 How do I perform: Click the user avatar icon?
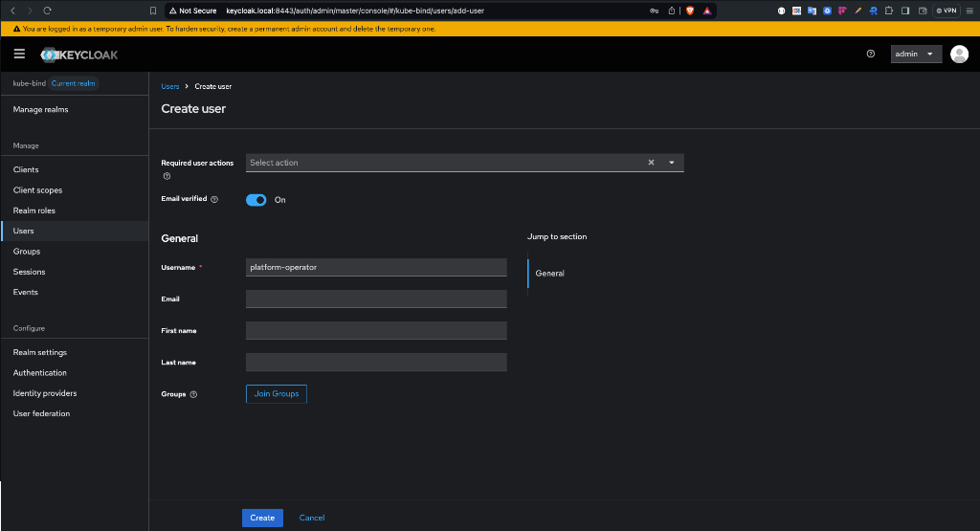(959, 55)
